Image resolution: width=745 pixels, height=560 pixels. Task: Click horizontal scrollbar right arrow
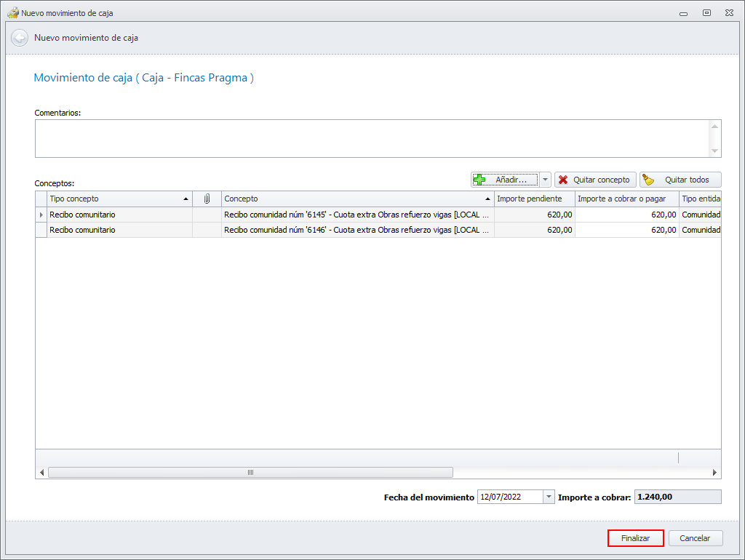pos(714,472)
